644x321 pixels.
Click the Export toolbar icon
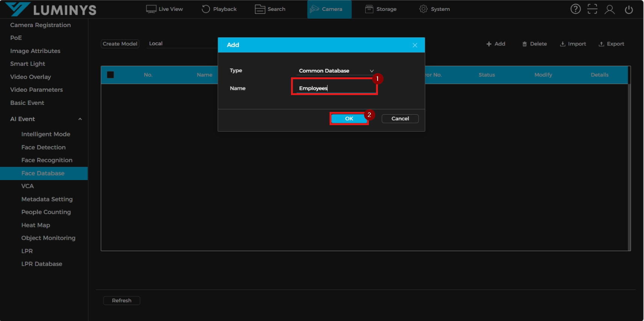coord(601,44)
